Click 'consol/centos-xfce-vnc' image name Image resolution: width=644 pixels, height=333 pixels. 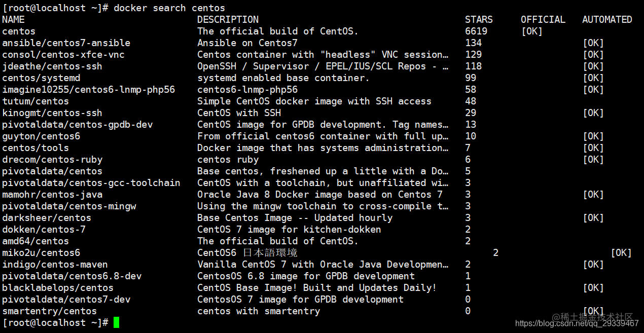click(x=63, y=55)
